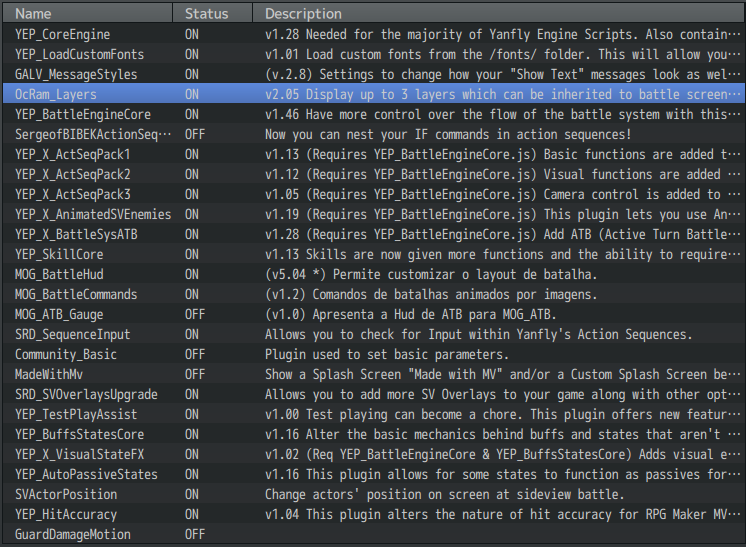Click the Description column header
The width and height of the screenshot is (746, 547).
499,13
